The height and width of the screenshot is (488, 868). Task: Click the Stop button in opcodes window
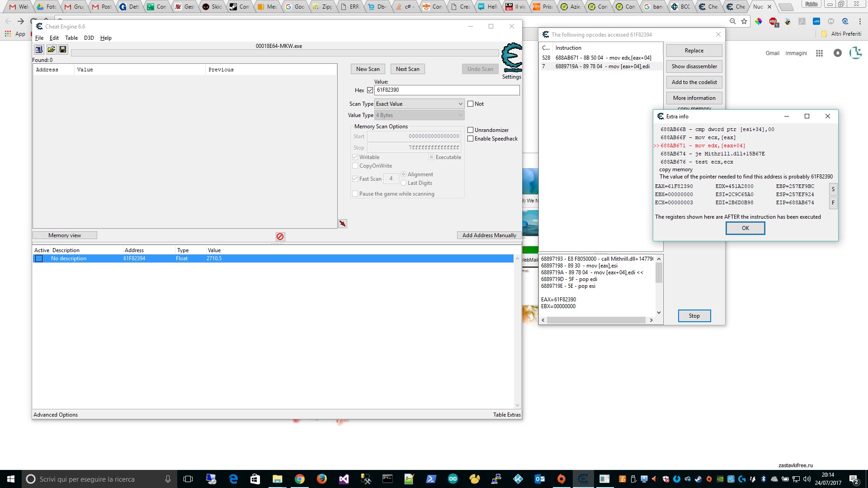pyautogui.click(x=694, y=316)
